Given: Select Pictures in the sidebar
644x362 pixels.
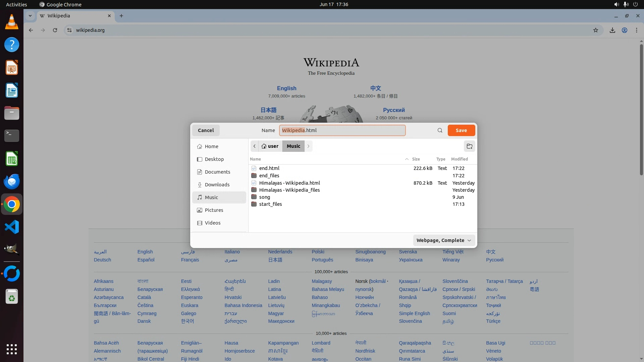Looking at the screenshot, I should tap(214, 210).
